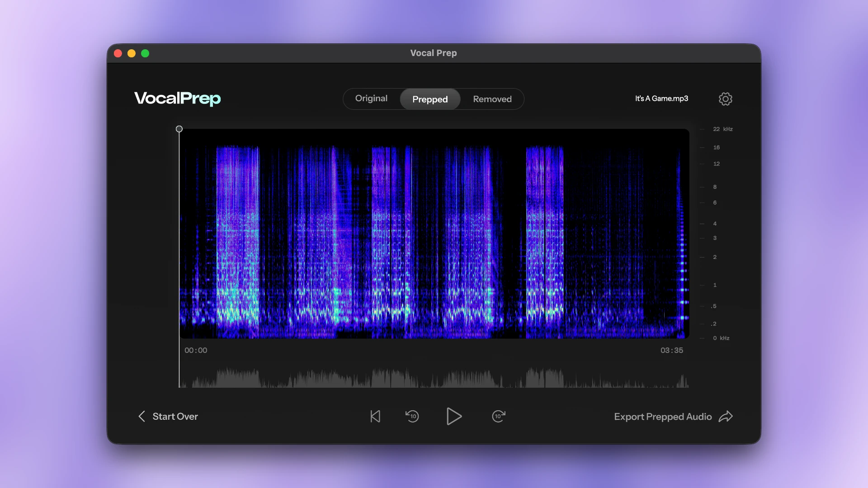Switch to the Removed tab
The width and height of the screenshot is (868, 488).
click(x=492, y=99)
